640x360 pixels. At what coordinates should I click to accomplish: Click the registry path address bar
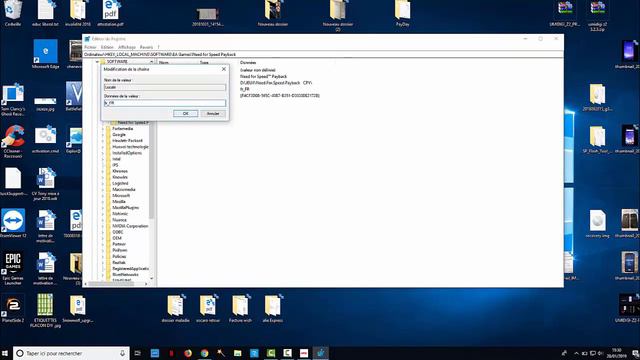323,54
